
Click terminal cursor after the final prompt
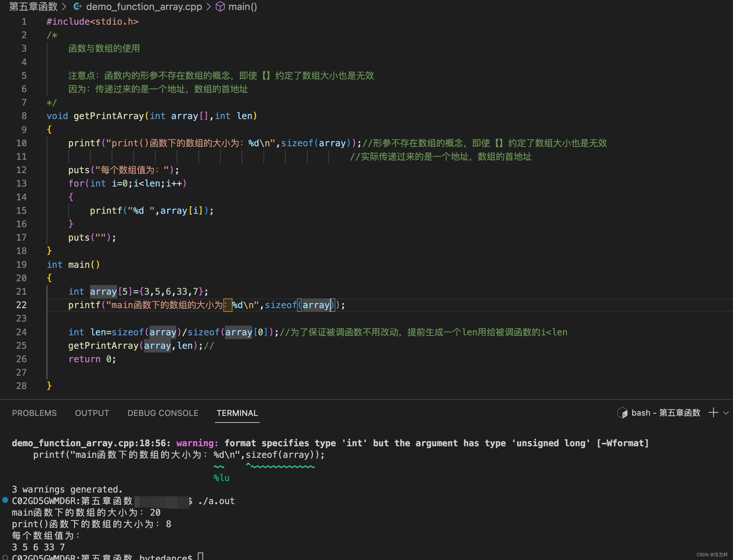tap(201, 556)
